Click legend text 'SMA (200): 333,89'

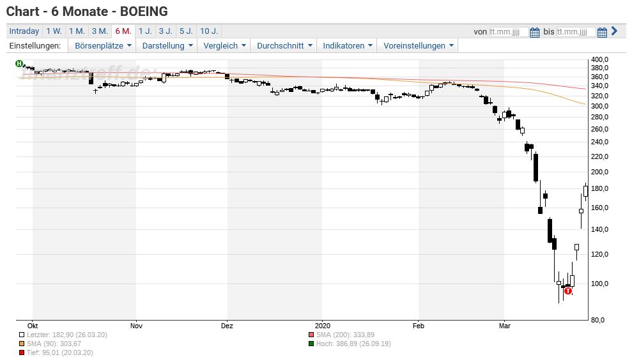pos(346,335)
